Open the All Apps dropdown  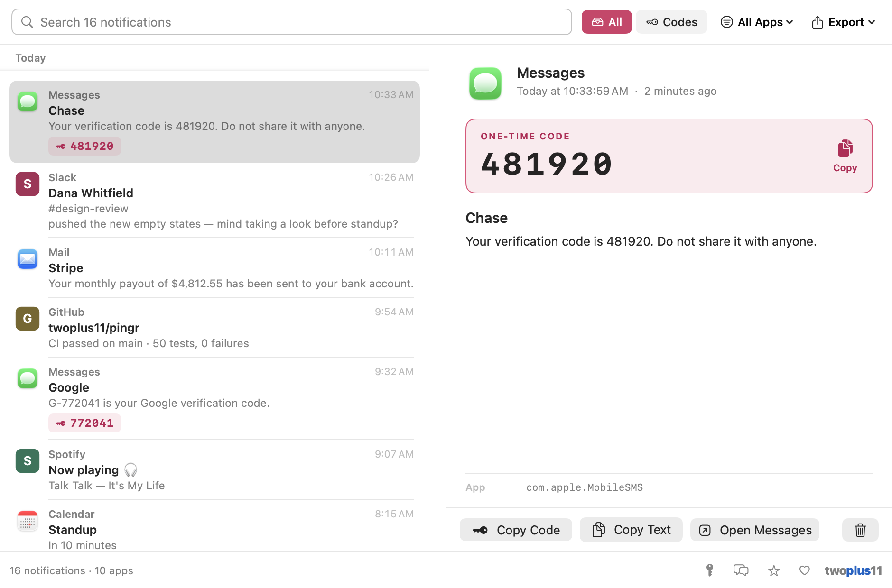pyautogui.click(x=757, y=22)
